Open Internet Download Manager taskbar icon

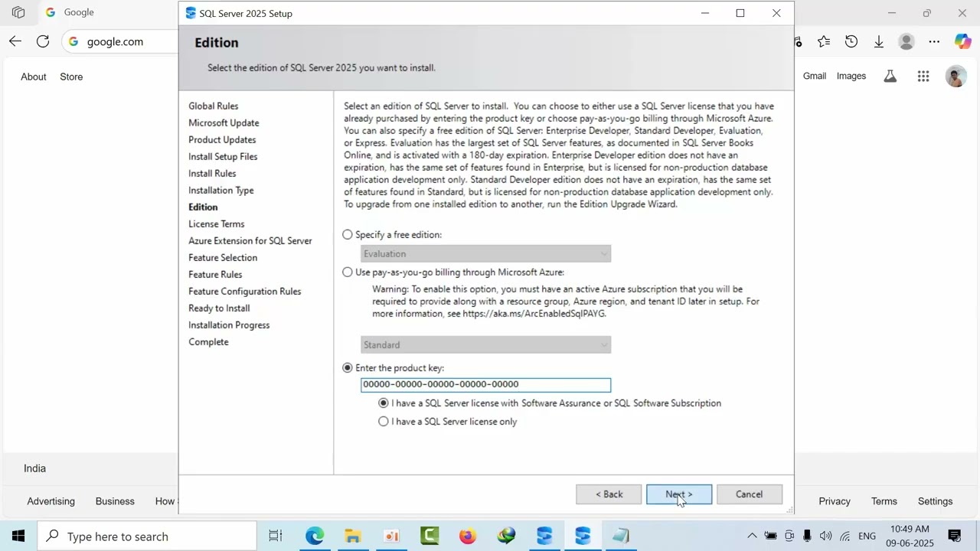tap(506, 536)
